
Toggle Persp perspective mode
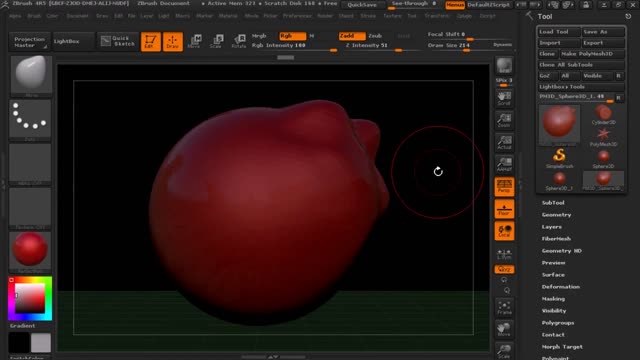pyautogui.click(x=504, y=187)
